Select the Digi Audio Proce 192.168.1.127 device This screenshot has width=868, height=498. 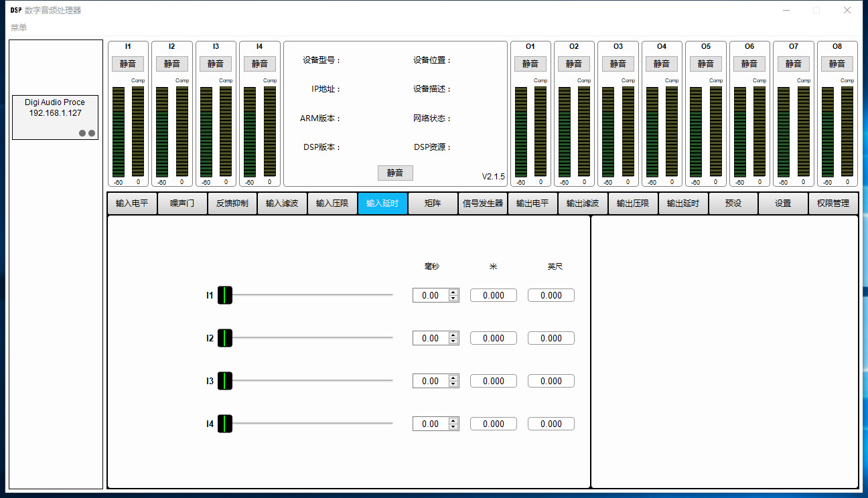[56, 117]
